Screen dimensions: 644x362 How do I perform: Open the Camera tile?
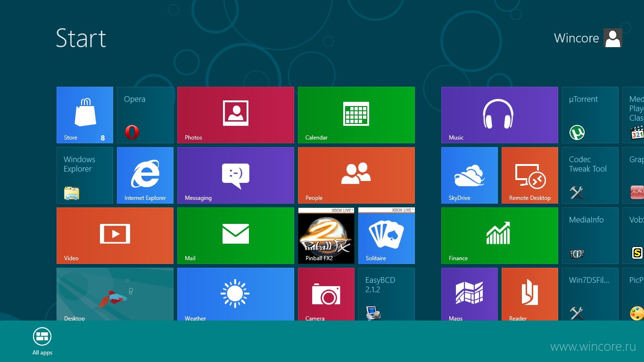click(x=326, y=294)
